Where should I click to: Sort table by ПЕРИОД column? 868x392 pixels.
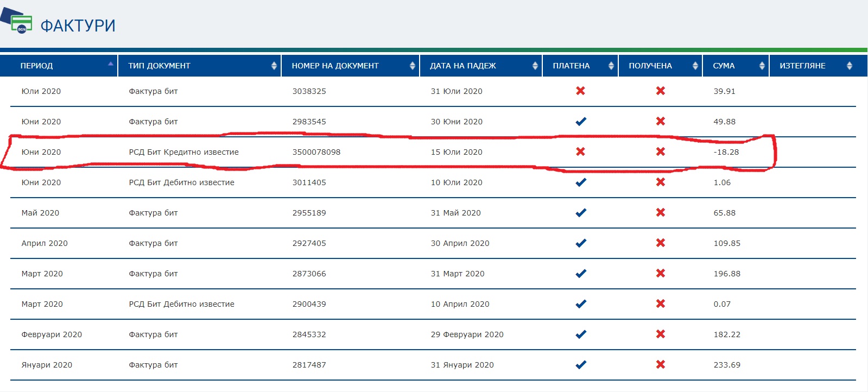[37, 66]
